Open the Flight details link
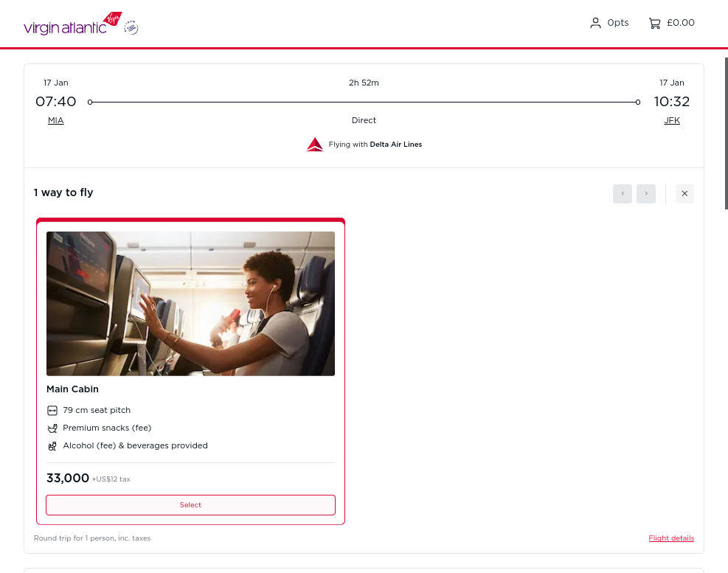 click(x=671, y=538)
